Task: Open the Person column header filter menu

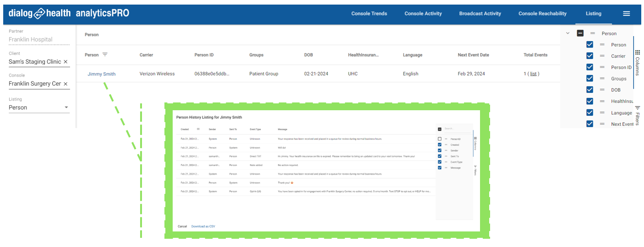Action: [105, 55]
